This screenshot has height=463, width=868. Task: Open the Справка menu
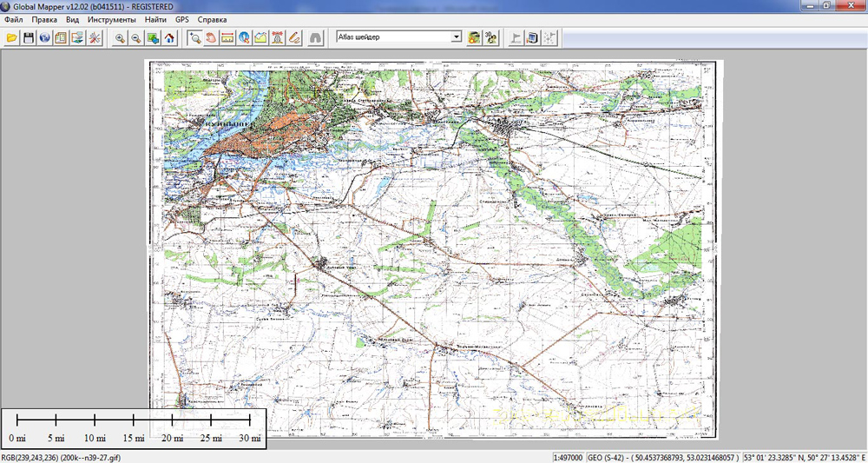(x=213, y=19)
